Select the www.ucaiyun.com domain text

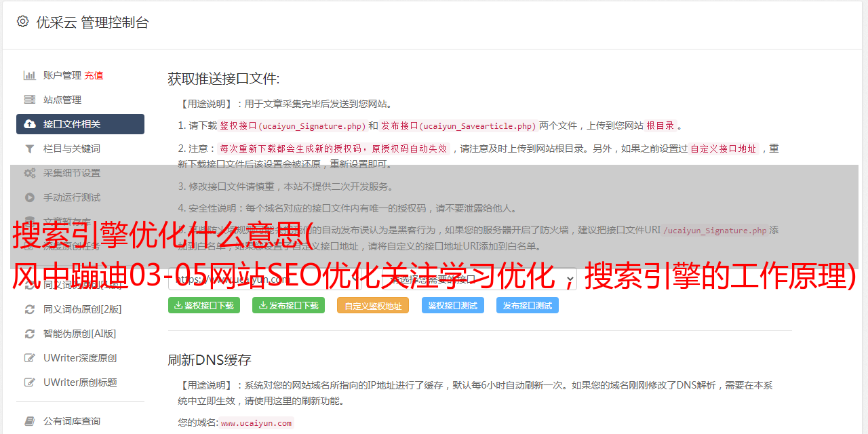pyautogui.click(x=256, y=423)
